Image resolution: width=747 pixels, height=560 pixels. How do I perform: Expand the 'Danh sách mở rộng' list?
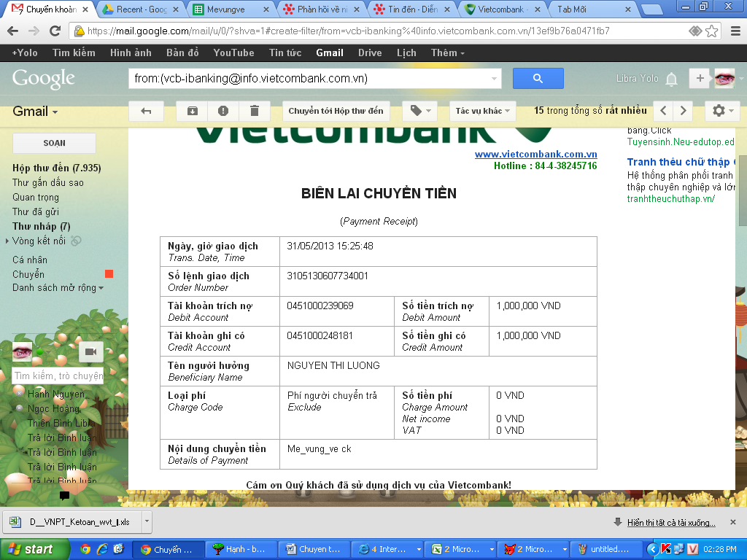click(58, 287)
